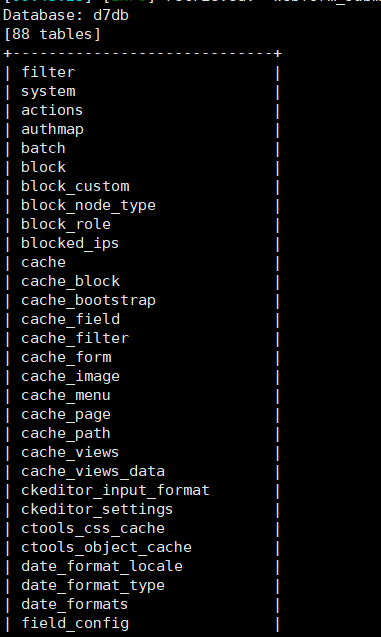The width and height of the screenshot is (381, 637).
Task: Select 'block_node_type' in the list
Action: [88, 205]
